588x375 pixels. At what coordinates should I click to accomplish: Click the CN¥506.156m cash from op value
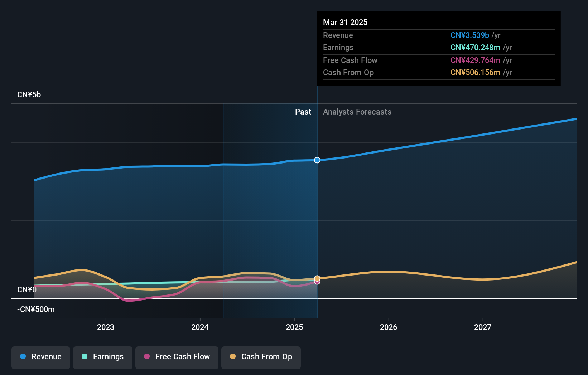[x=475, y=73]
